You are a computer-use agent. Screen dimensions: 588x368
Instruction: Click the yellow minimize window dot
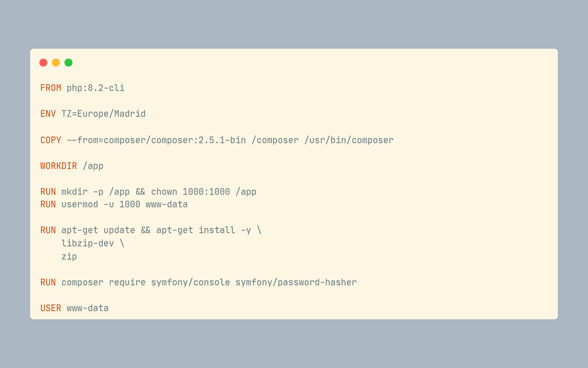point(56,63)
